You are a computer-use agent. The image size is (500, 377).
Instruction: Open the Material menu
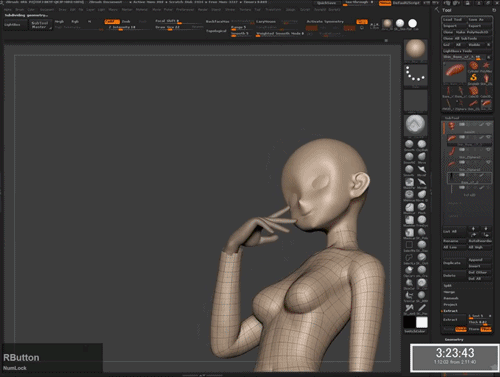(x=142, y=10)
